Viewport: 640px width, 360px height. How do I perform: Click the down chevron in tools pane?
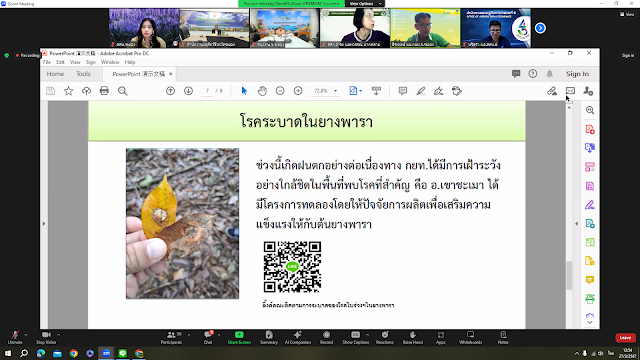590,322
